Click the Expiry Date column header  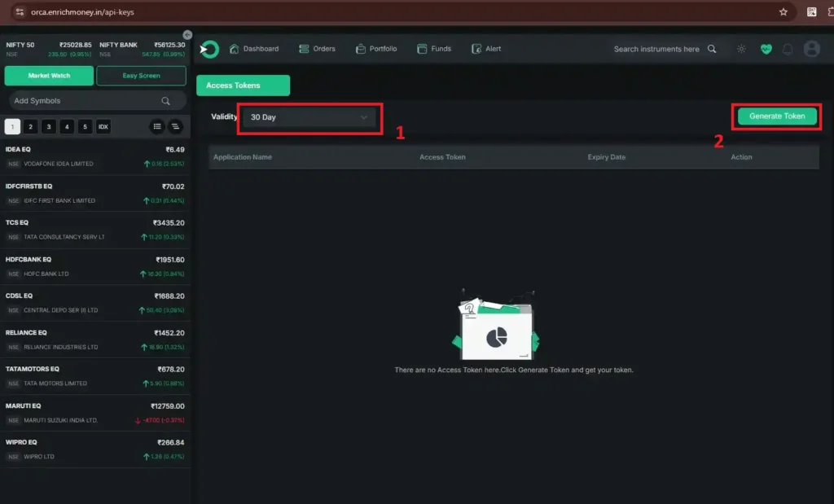[606, 157]
